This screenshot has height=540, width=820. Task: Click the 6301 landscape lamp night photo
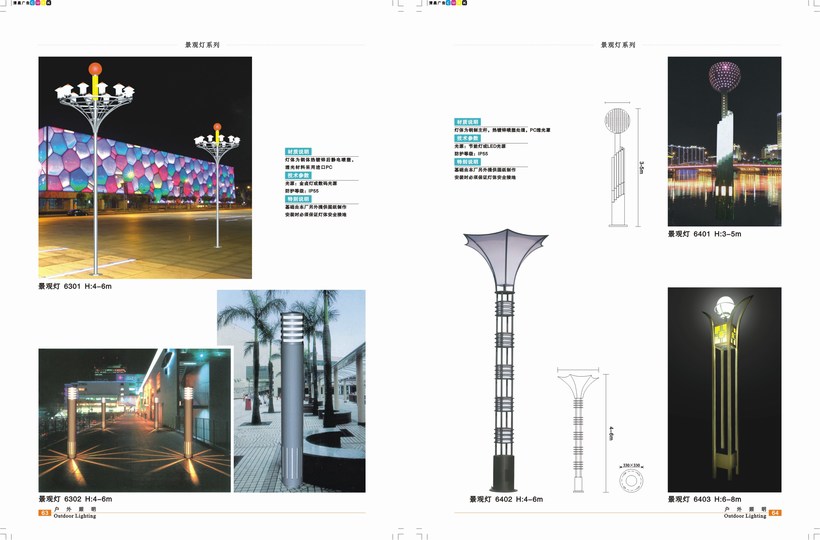click(x=145, y=167)
